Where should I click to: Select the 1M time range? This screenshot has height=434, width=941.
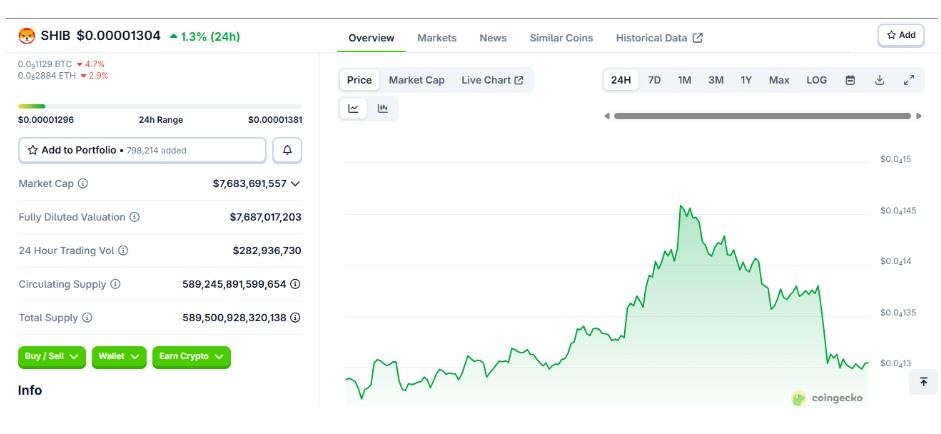tap(685, 80)
